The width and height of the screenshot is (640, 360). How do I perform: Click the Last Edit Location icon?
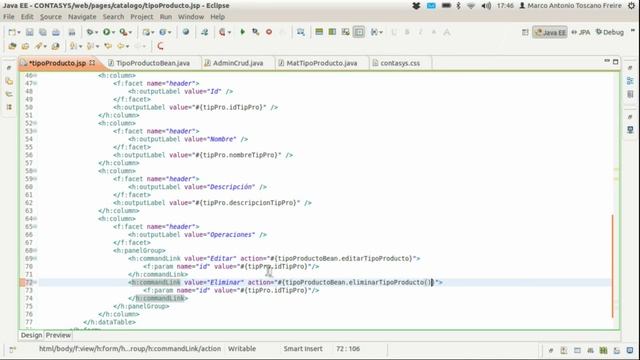[108, 46]
